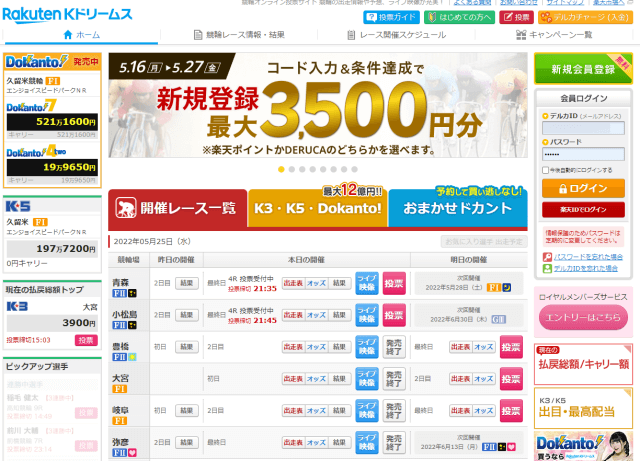Image resolution: width=640 pixels, height=461 pixels.
Task: Switch to おまかせドカント tab
Action: tap(458, 208)
